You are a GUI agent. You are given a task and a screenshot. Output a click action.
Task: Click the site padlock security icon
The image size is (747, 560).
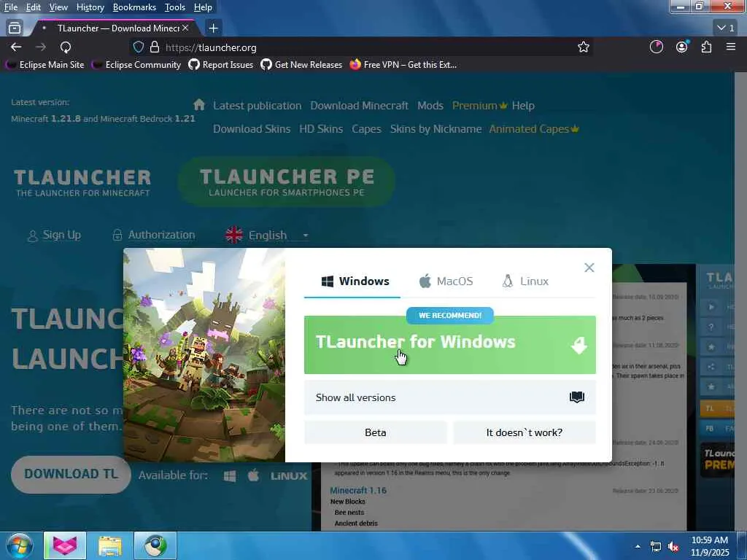coord(155,47)
